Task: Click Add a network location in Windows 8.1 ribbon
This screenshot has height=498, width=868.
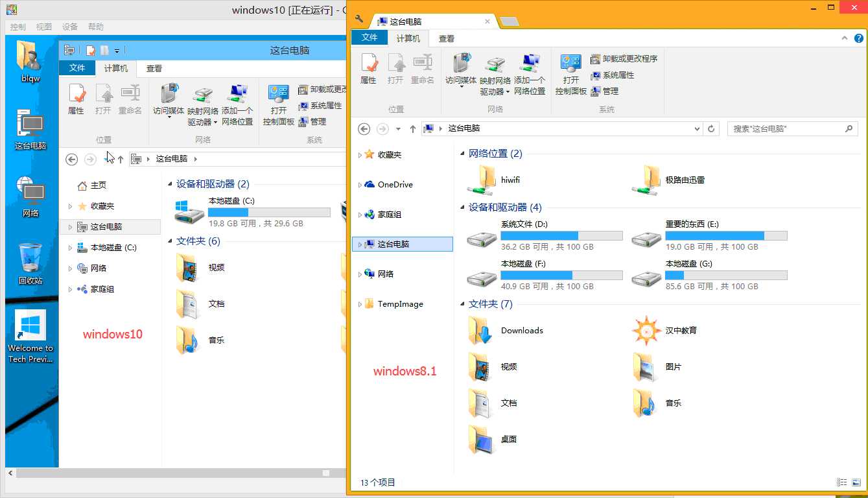Action: point(530,75)
